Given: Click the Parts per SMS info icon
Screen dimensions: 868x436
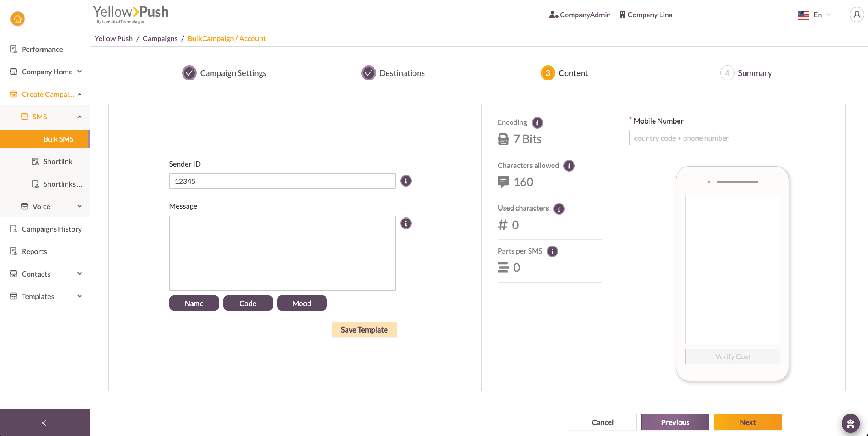Looking at the screenshot, I should (552, 251).
